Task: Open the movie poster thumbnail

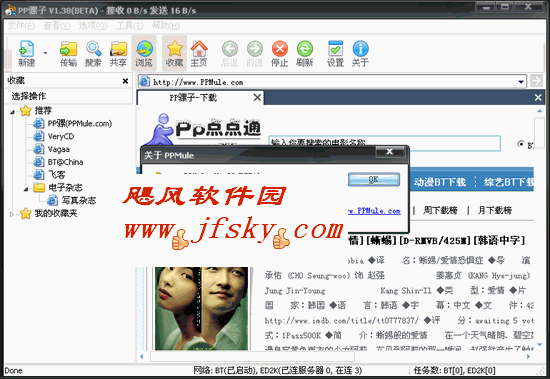Action: [x=202, y=308]
